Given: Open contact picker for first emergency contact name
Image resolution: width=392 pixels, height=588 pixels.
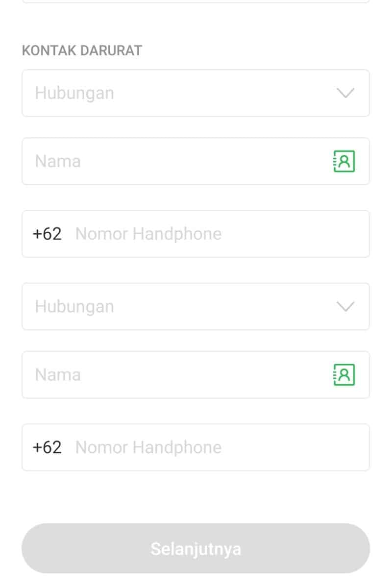Looking at the screenshot, I should point(344,161).
